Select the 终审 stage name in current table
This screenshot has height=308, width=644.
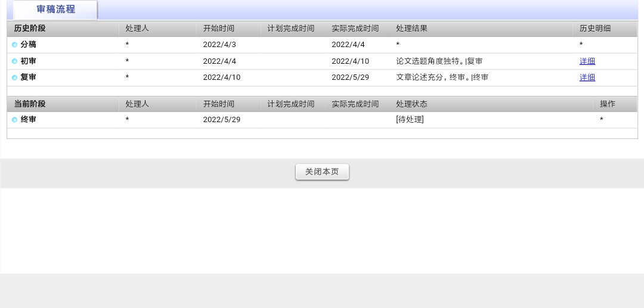(x=29, y=120)
